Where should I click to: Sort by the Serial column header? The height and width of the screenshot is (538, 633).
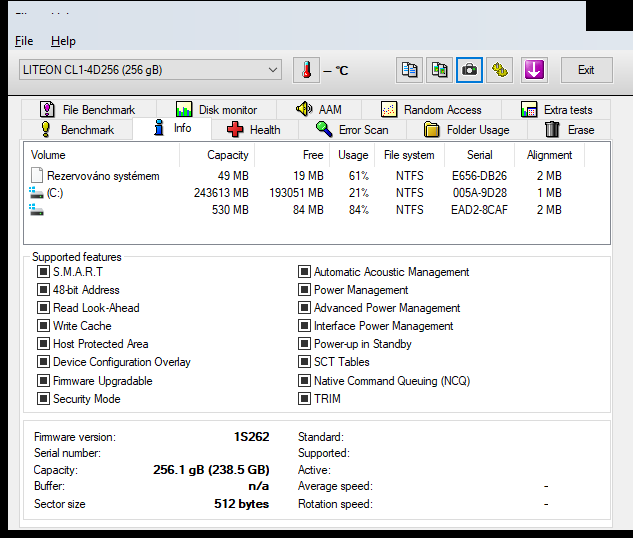click(480, 155)
